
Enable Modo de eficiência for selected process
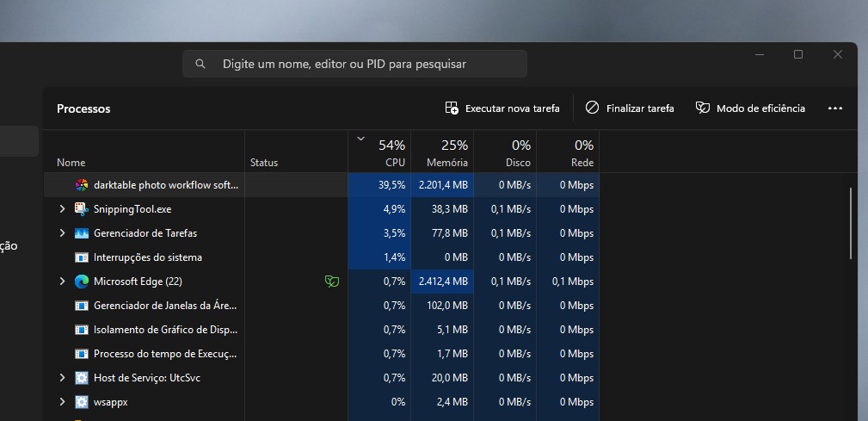point(750,108)
